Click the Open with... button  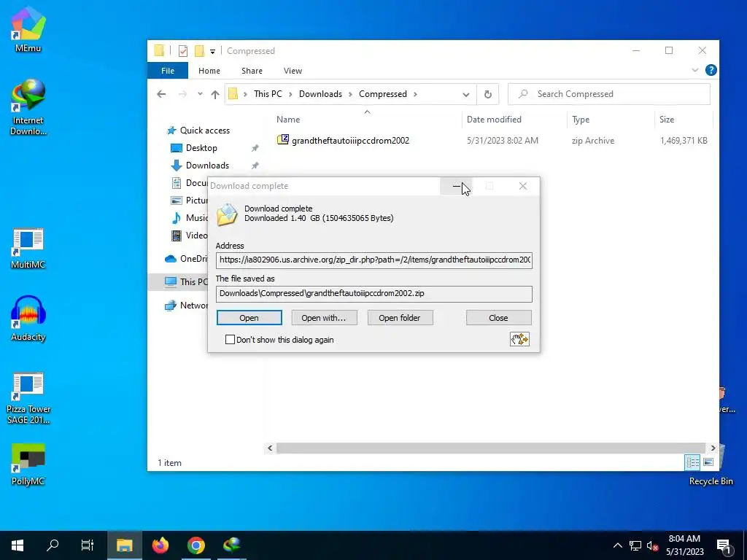pyautogui.click(x=324, y=318)
